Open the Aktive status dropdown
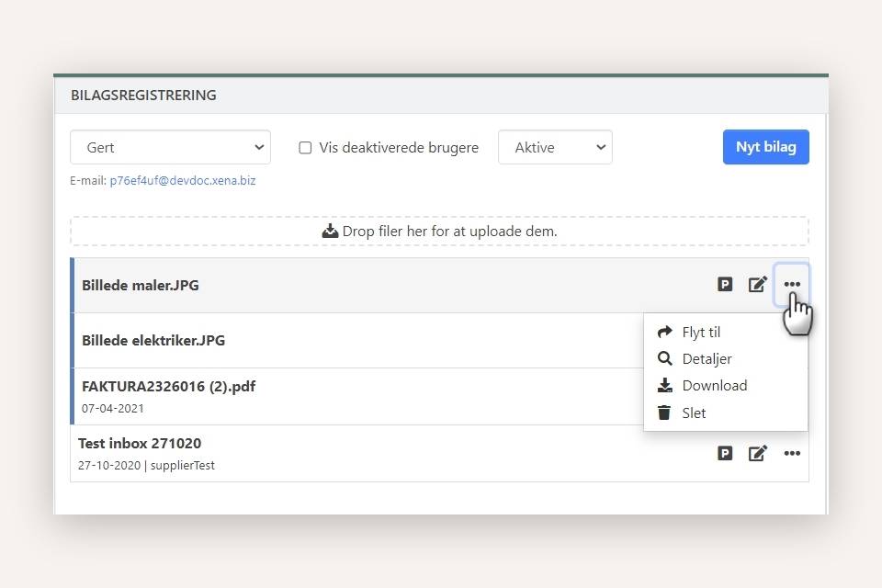 pyautogui.click(x=555, y=147)
